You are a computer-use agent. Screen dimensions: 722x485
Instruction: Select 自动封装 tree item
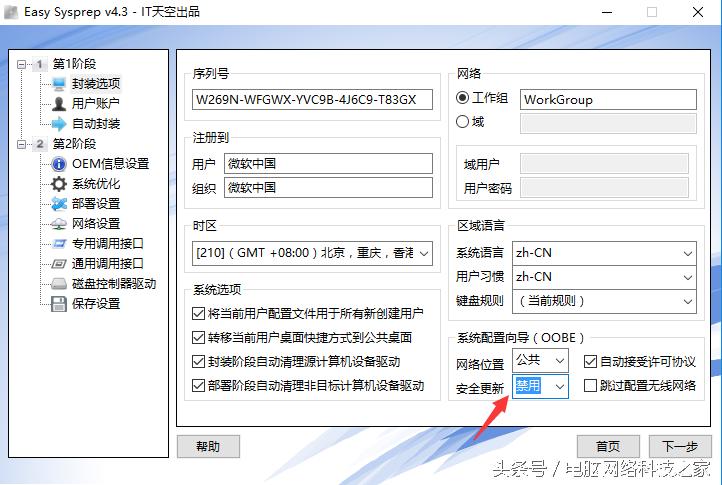tap(96, 123)
